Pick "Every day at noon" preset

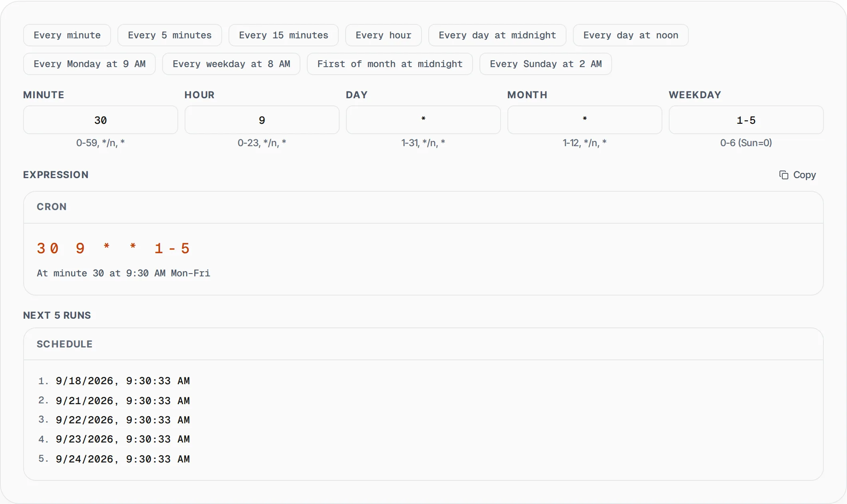[631, 35]
